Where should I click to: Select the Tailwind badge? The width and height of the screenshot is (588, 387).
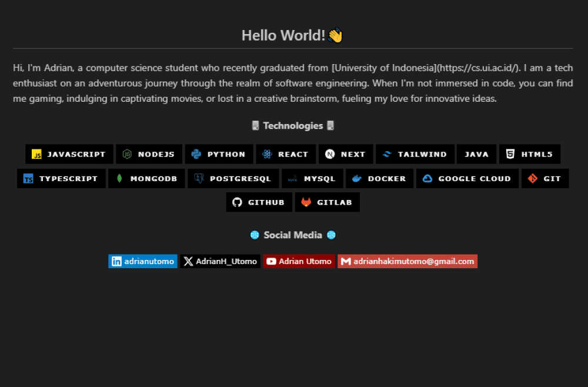click(415, 155)
